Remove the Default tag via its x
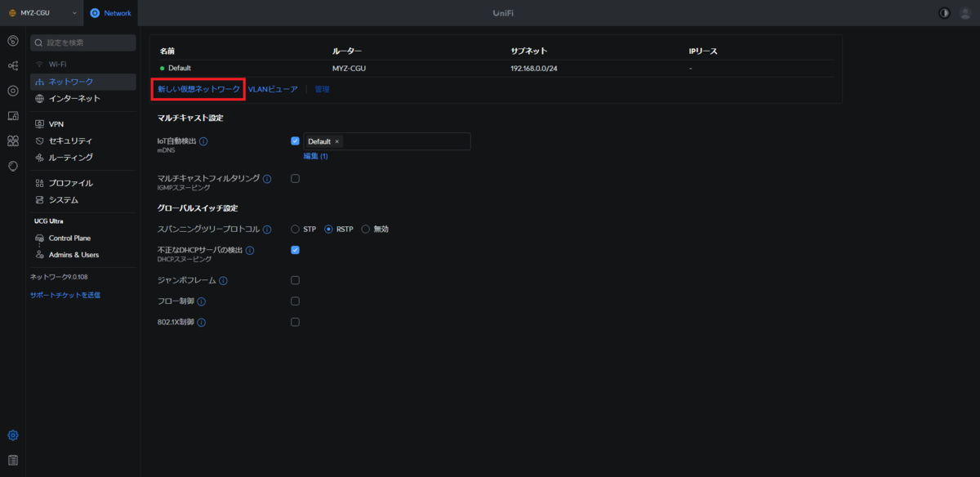The width and height of the screenshot is (980, 477). 336,142
